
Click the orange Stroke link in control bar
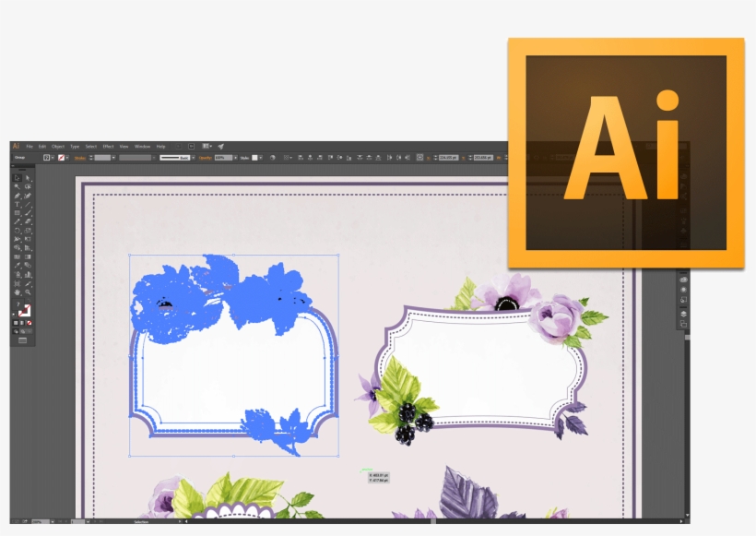tap(80, 157)
